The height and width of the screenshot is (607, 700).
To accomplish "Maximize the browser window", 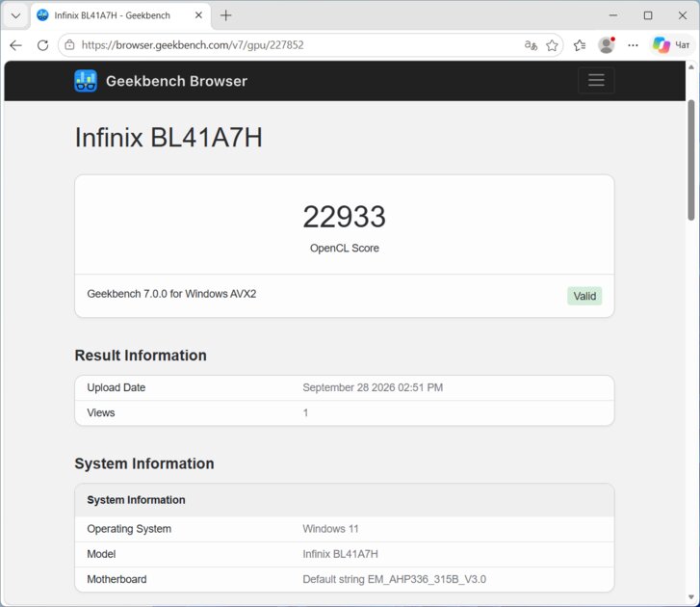I will pyautogui.click(x=648, y=15).
